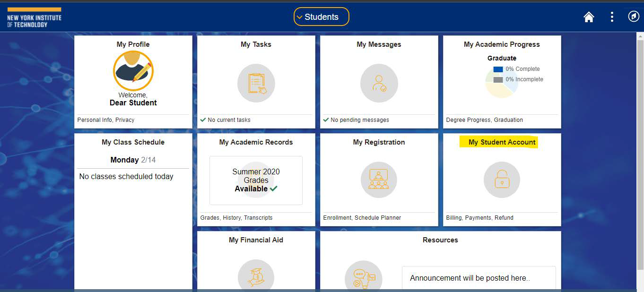Open the My Profile avatar icon
The width and height of the screenshot is (644, 292).
tap(133, 71)
